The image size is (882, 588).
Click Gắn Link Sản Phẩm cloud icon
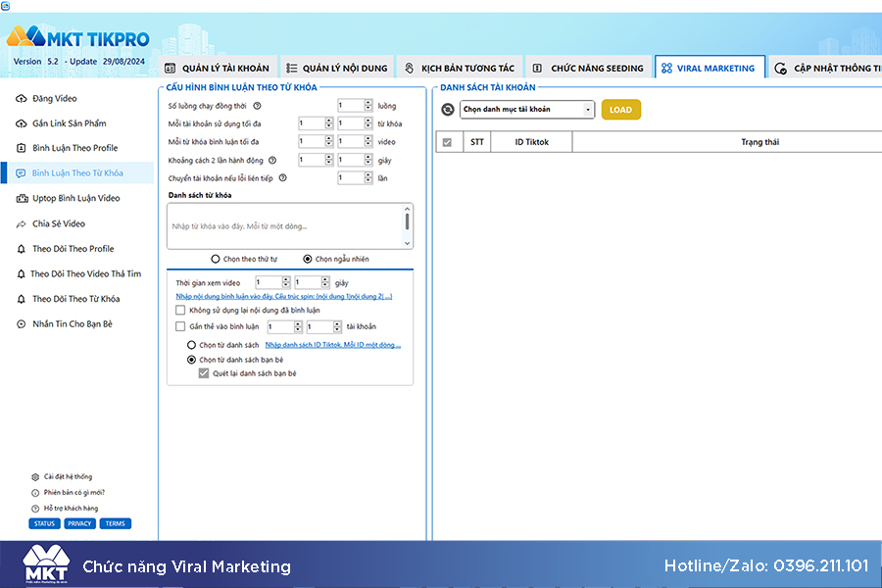(x=21, y=123)
